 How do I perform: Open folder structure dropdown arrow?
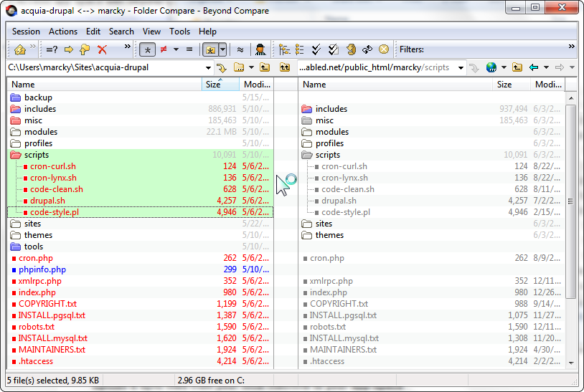tap(222, 49)
